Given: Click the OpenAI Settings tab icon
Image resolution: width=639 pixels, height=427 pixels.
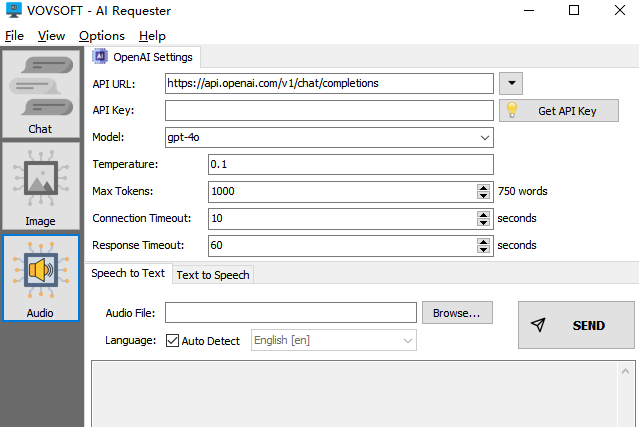Looking at the screenshot, I should point(100,56).
